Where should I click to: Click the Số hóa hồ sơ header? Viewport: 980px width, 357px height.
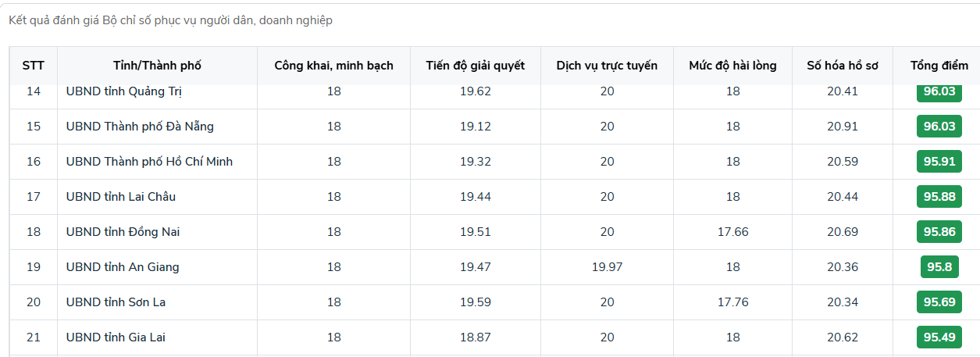[x=843, y=66]
